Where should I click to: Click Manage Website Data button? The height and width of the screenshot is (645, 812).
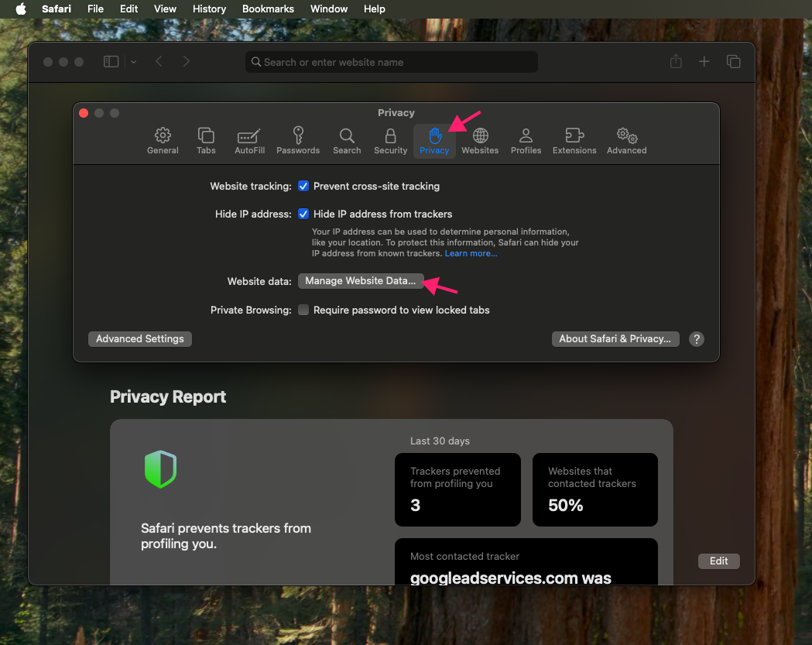point(361,281)
